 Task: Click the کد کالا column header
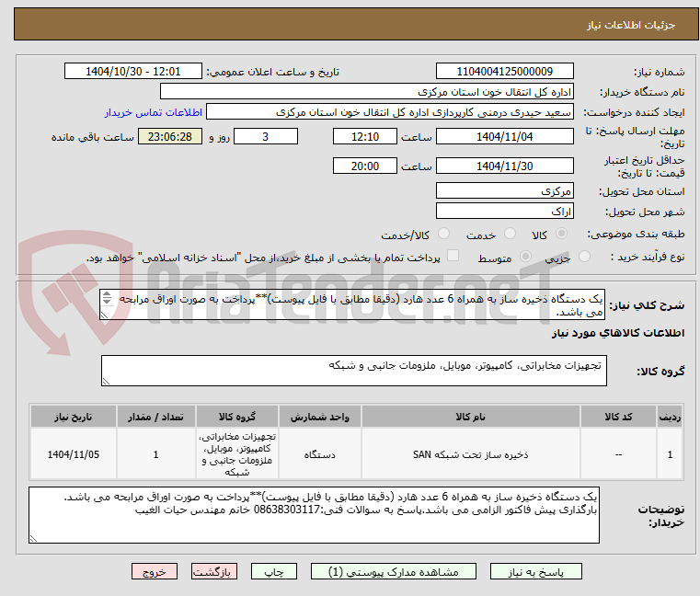[618, 417]
